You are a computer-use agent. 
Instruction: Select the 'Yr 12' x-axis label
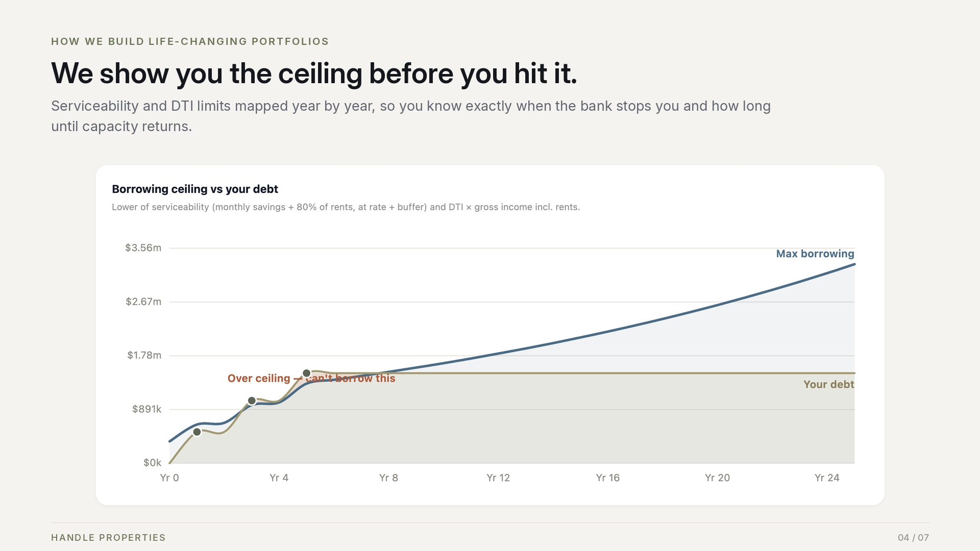(498, 478)
